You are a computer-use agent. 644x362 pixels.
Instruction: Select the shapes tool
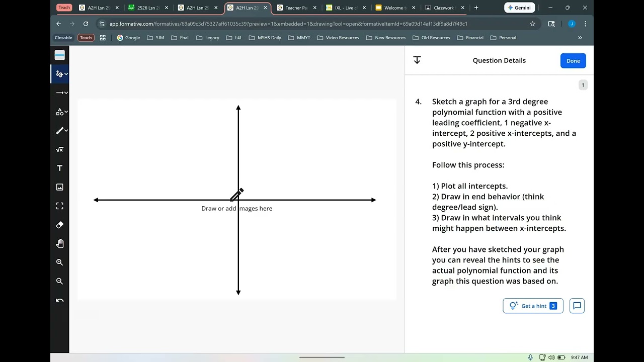pos(59,112)
